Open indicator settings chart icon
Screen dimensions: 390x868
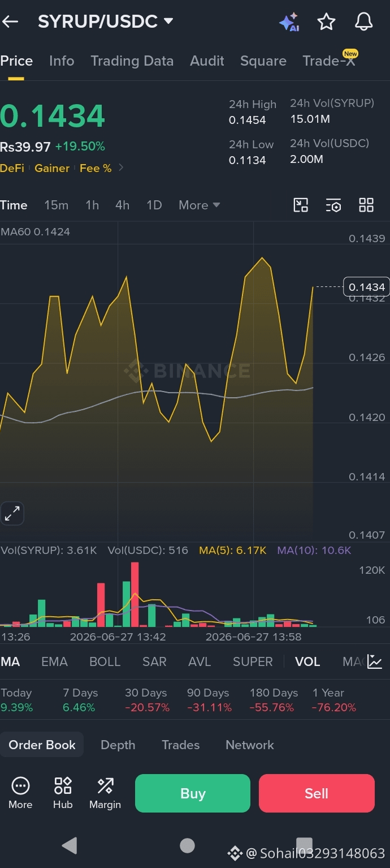375,661
